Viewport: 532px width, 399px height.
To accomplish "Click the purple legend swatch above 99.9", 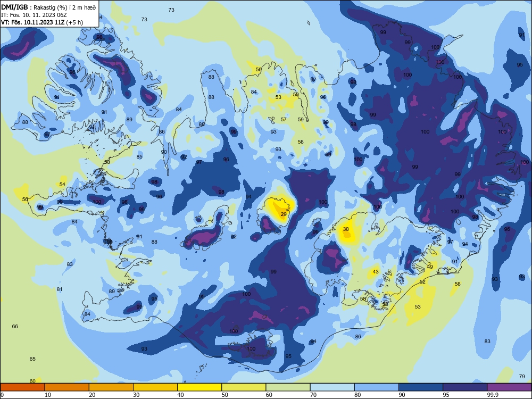I will pos(509,387).
